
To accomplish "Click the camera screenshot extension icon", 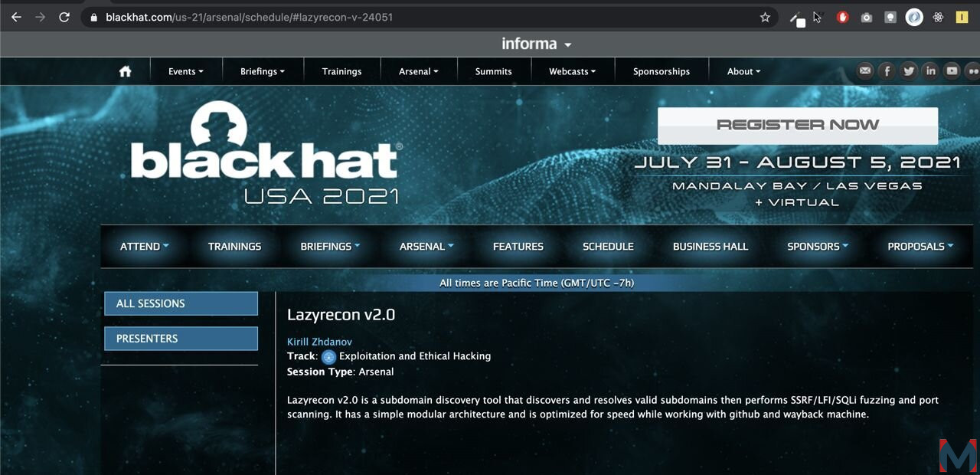I will coord(867,17).
